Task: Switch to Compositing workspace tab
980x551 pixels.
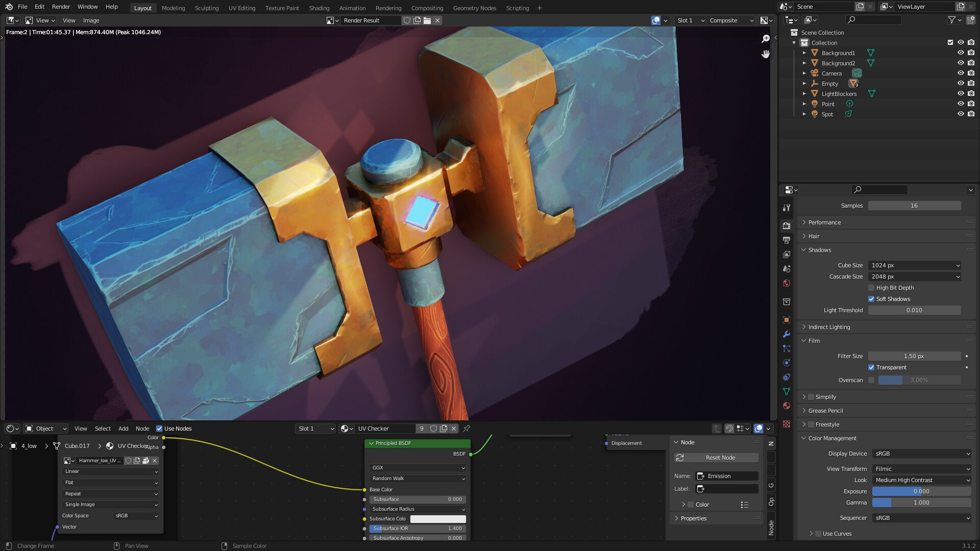Action: pos(427,8)
